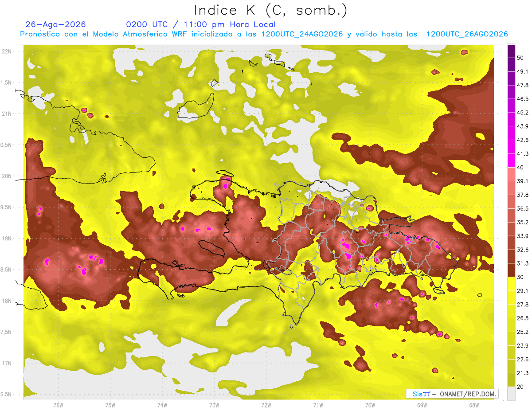Click the magenta swatch between 40 and 41.3

pos(511,160)
